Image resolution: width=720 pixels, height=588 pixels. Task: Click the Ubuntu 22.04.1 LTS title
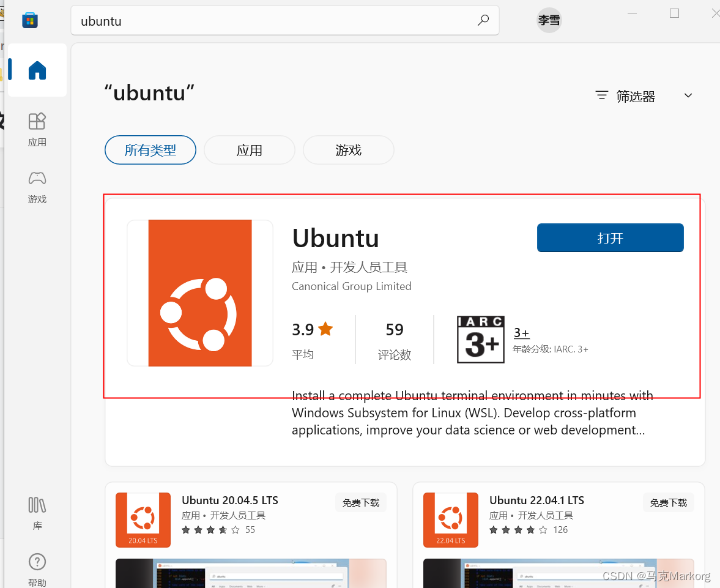click(x=536, y=501)
